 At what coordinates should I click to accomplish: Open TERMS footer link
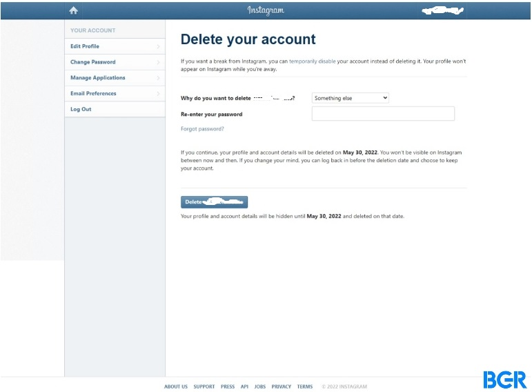pyautogui.click(x=305, y=386)
